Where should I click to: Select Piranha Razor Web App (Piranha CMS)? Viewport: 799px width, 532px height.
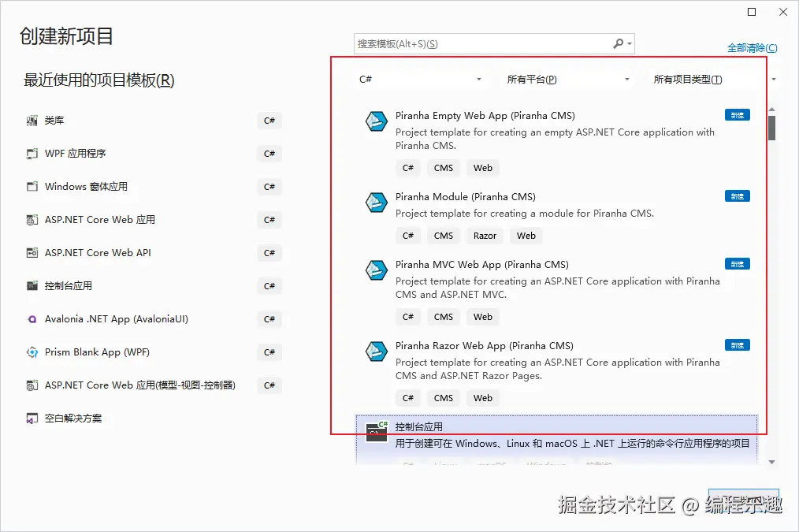(556, 373)
